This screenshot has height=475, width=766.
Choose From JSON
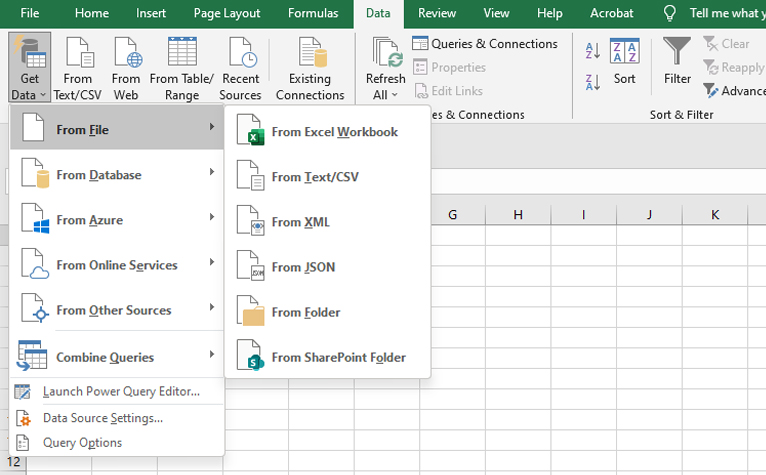point(327,266)
